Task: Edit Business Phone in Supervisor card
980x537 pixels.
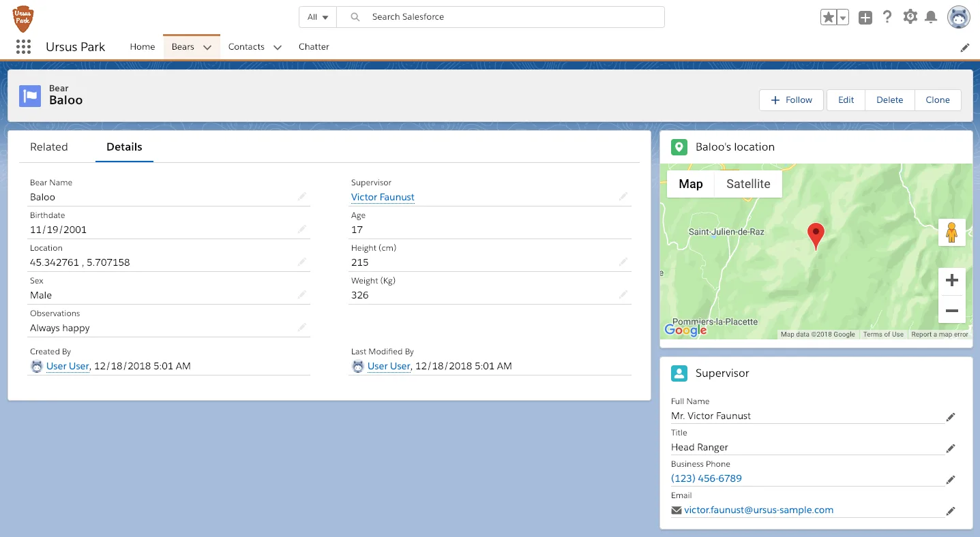Action: (x=951, y=480)
